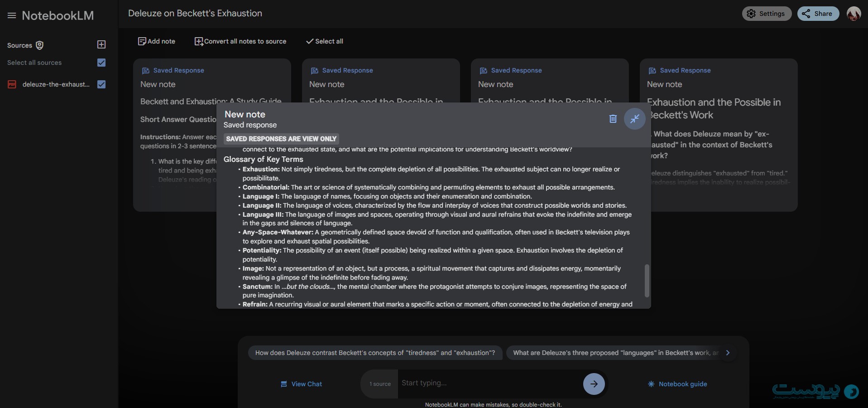This screenshot has width=868, height=408.
Task: Click the PDF icon of deleuze source
Action: point(12,84)
